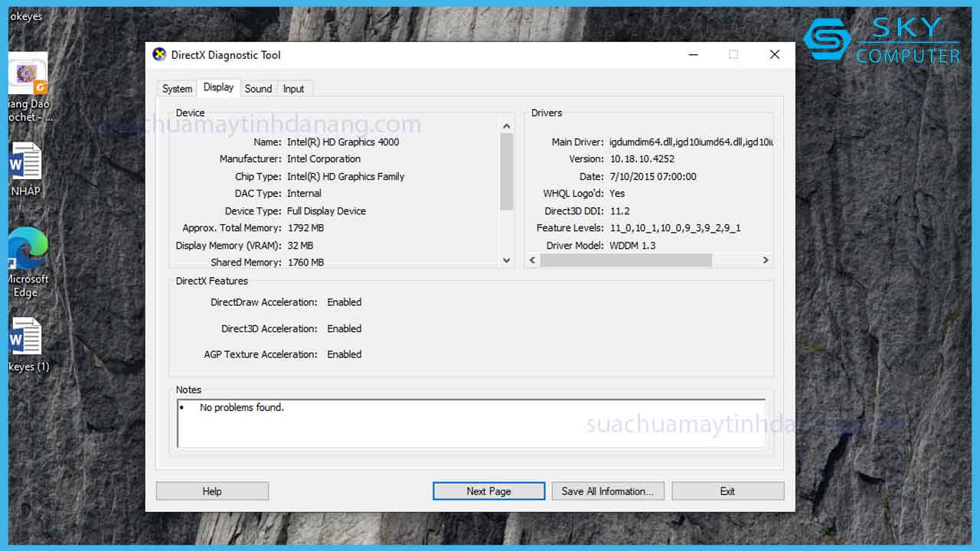
Task: Close the DirectX Diagnostic Tool window
Action: (x=775, y=54)
